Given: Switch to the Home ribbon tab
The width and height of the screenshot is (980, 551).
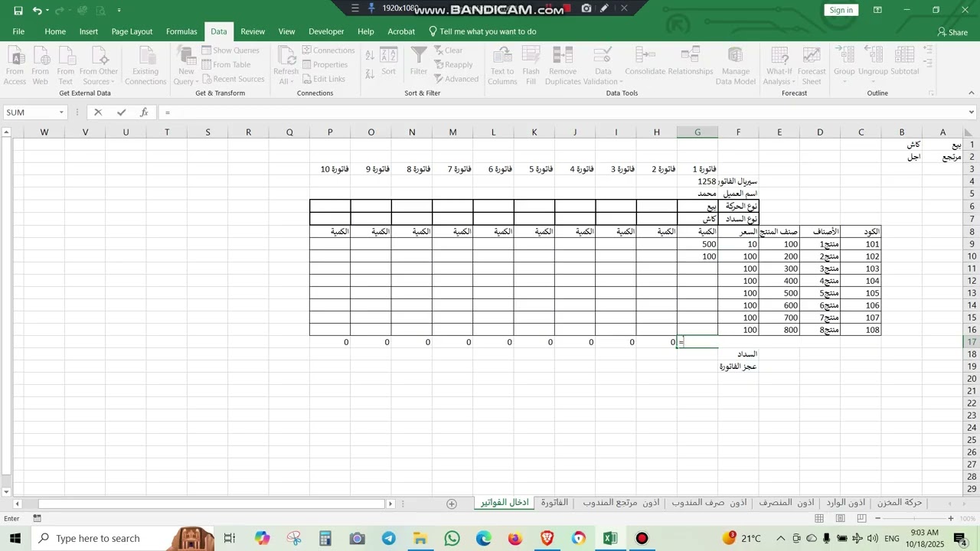Looking at the screenshot, I should click(x=55, y=31).
